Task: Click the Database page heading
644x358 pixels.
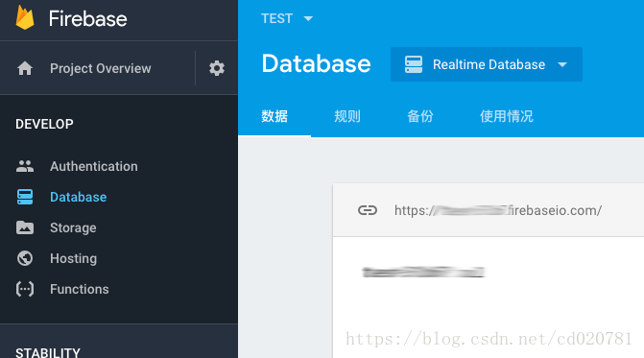Action: [316, 63]
